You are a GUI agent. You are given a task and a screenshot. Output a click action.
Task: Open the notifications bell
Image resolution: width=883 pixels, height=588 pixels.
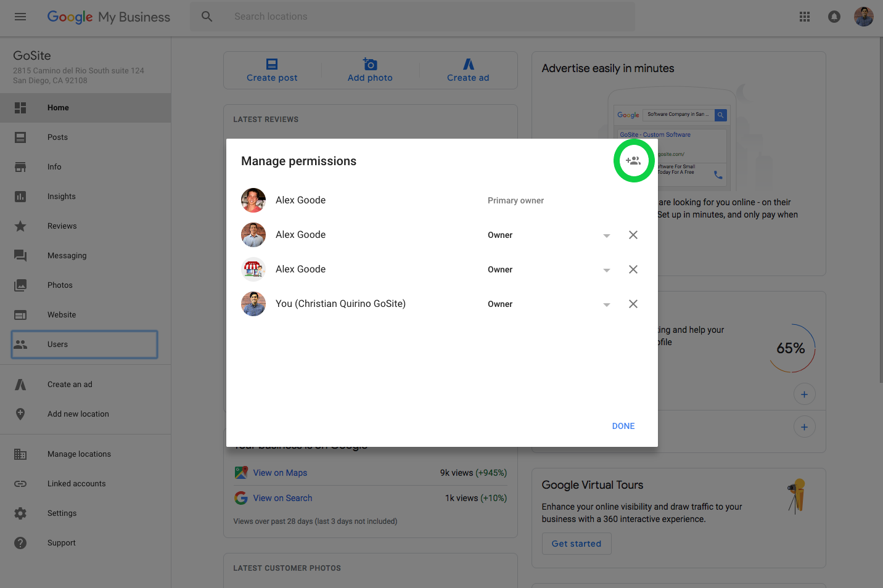pos(834,17)
